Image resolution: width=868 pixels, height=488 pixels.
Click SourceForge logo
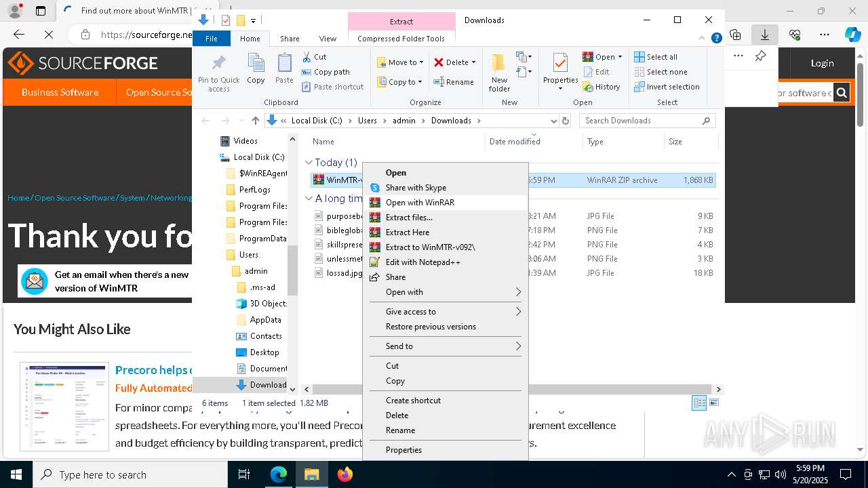coord(82,63)
